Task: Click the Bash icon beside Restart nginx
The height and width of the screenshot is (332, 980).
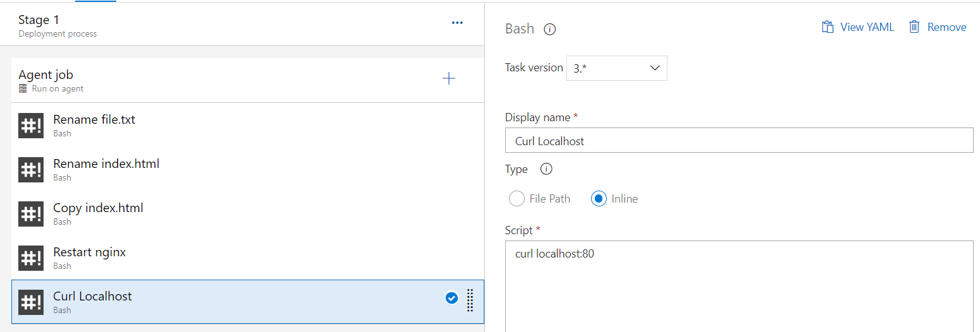Action: click(31, 258)
